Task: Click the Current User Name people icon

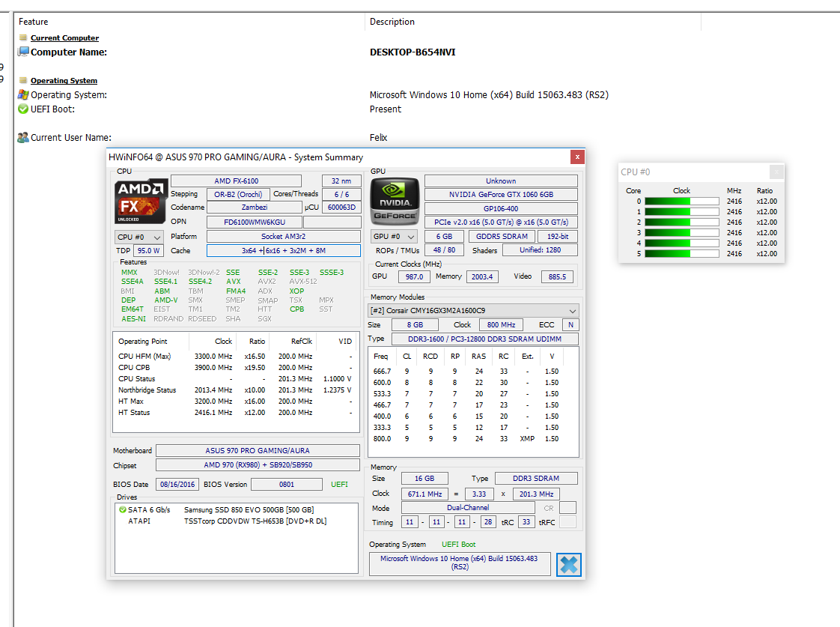Action: click(23, 138)
